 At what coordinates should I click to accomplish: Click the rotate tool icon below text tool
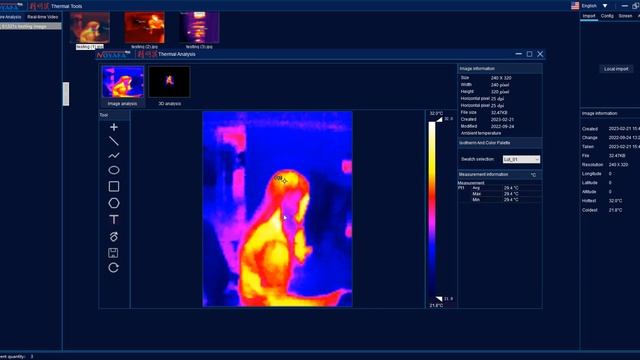tap(113, 236)
